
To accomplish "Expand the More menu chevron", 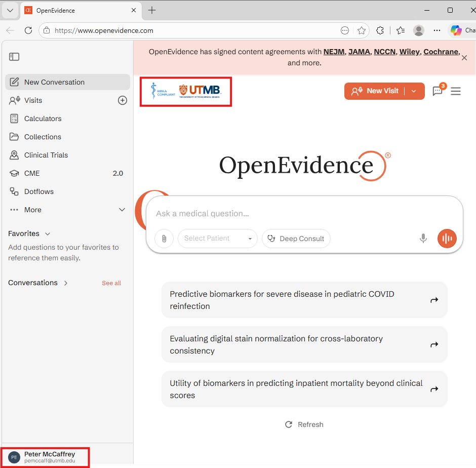I will (122, 210).
